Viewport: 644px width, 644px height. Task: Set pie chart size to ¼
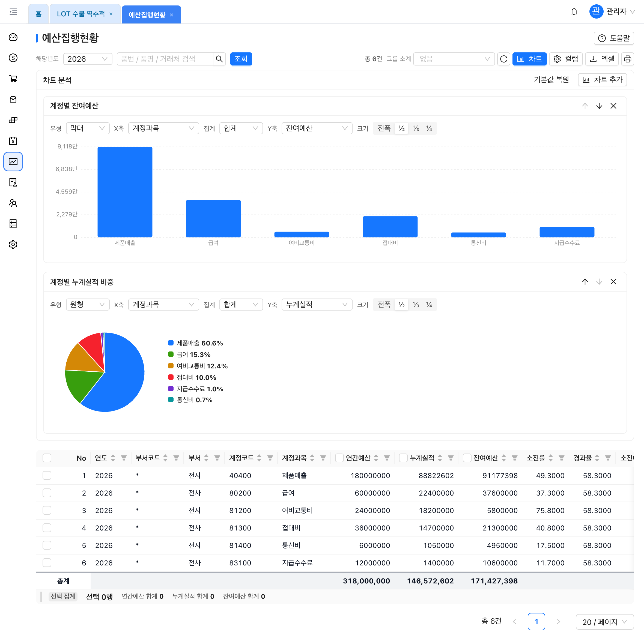(x=429, y=304)
